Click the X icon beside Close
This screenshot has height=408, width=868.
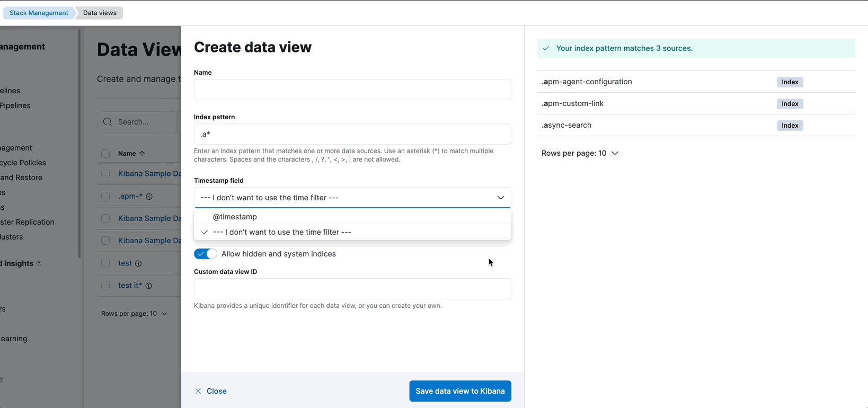pos(198,391)
